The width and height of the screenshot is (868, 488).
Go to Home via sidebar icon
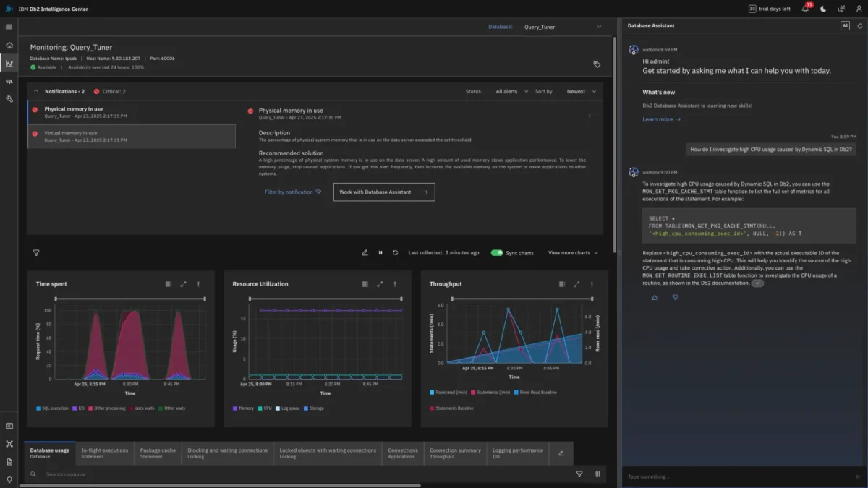tap(9, 45)
